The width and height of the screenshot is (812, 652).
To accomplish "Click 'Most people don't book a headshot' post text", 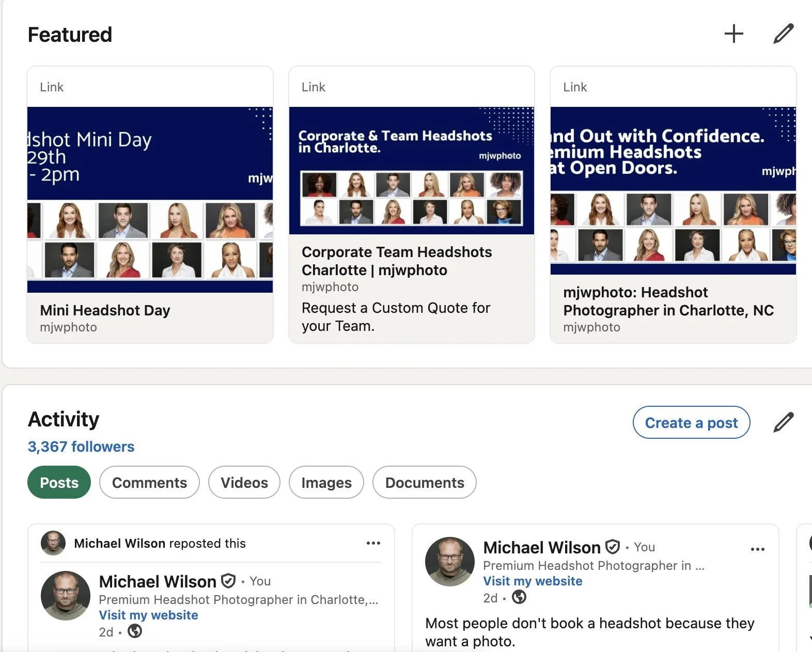I will pyautogui.click(x=590, y=632).
